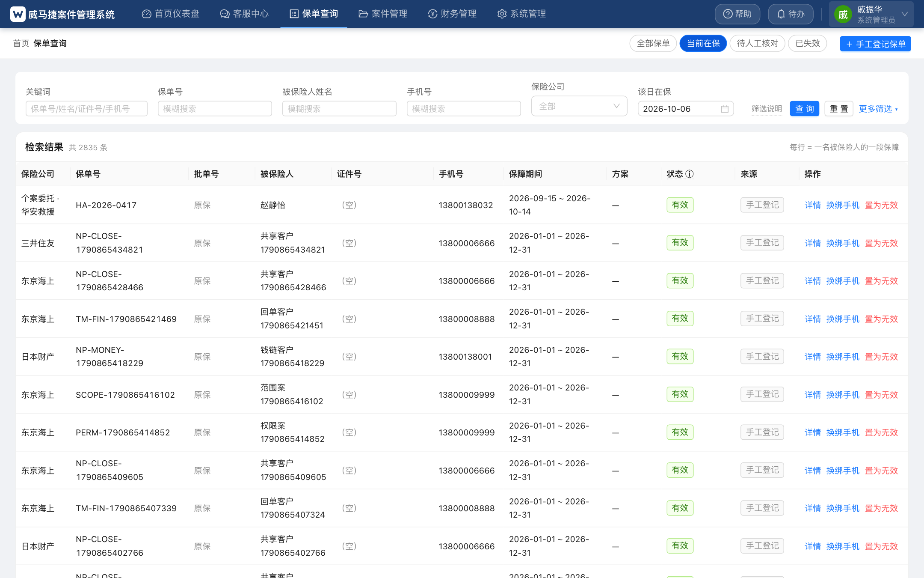Click 换绑手机 for TM-FIN-1790865407339
The width and height of the screenshot is (924, 578).
coord(843,508)
